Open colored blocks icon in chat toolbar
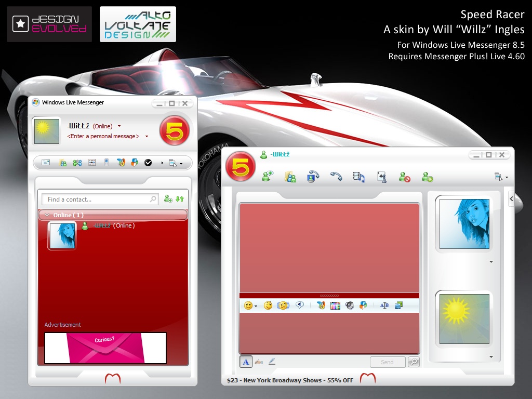The width and height of the screenshot is (532, 399). point(363,305)
